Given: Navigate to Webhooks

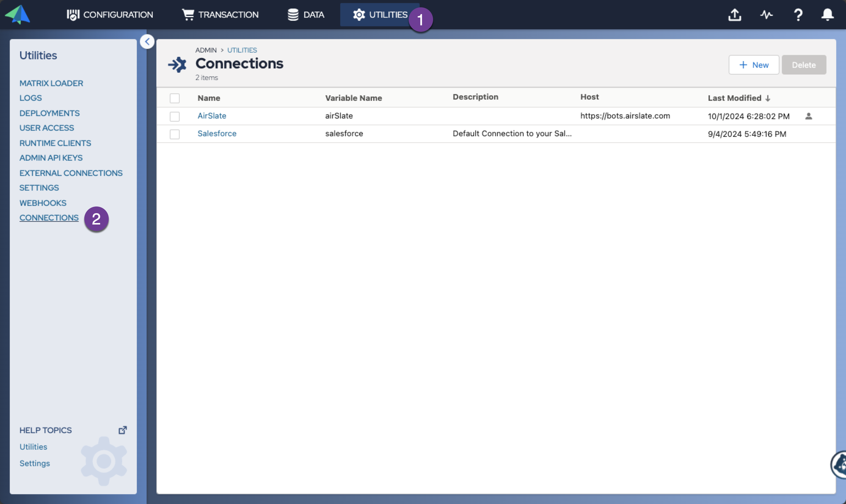Looking at the screenshot, I should [x=43, y=203].
